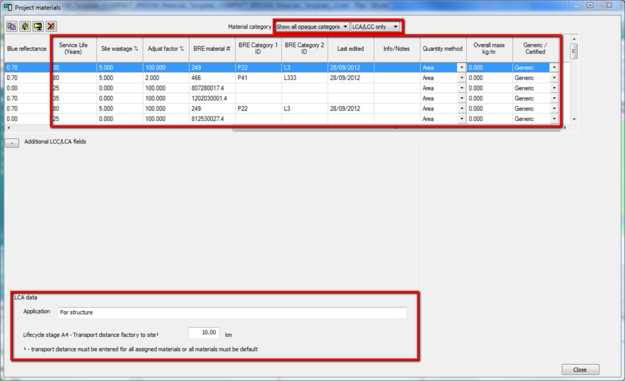Open Generic/Certified dropdown in second row
The width and height of the screenshot is (625, 381).
(x=554, y=78)
